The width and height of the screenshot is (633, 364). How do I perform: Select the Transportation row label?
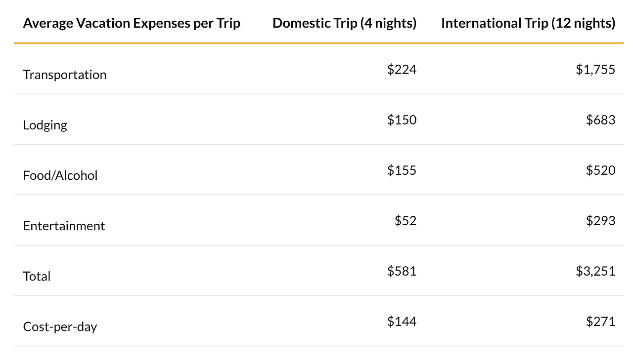tap(65, 75)
